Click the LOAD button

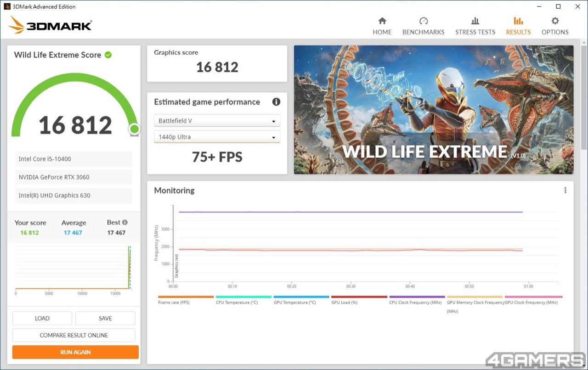(42, 318)
